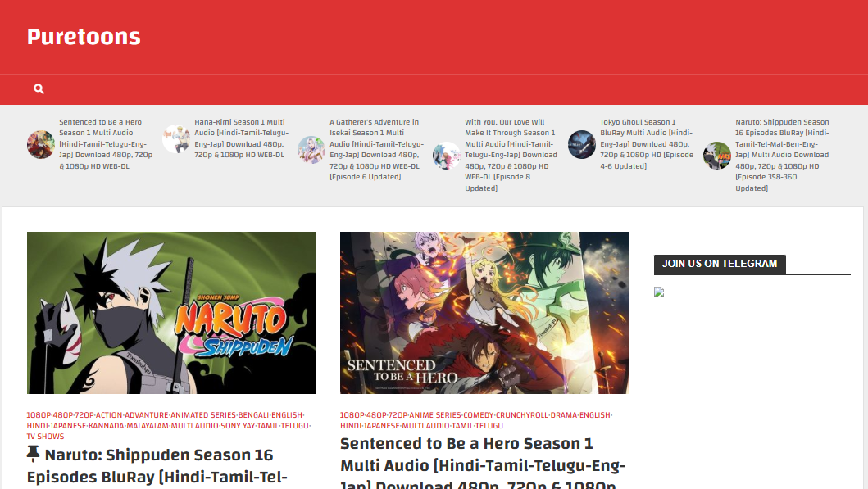868x489 pixels.
Task: Open Naruto Shippuden round thumbnail in ticker
Action: (x=717, y=155)
